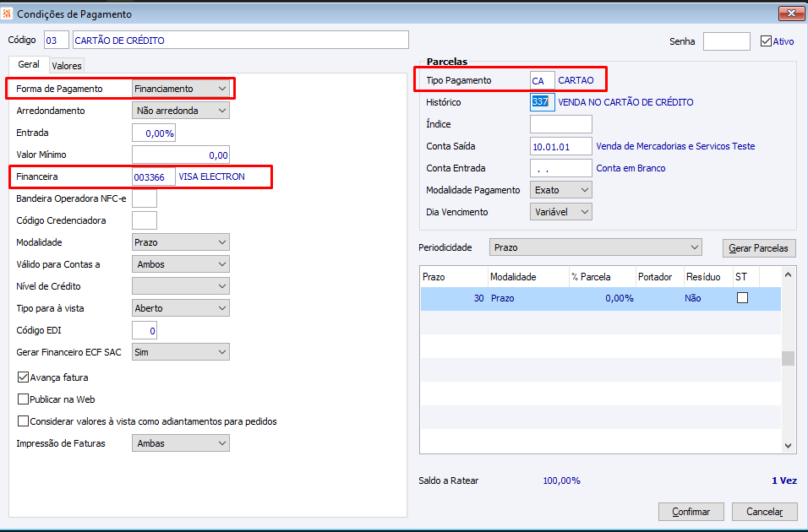Click the CARTÃO DE CRÉDITO description field

[241, 41]
